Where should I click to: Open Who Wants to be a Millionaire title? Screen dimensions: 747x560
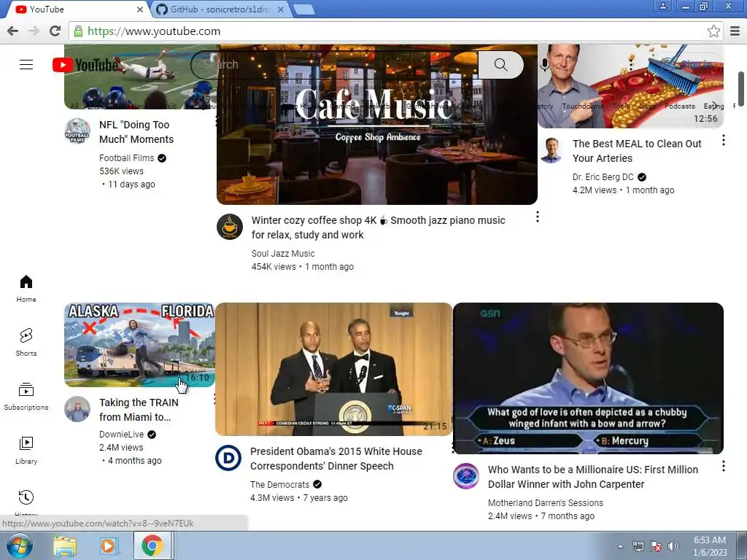tap(592, 477)
